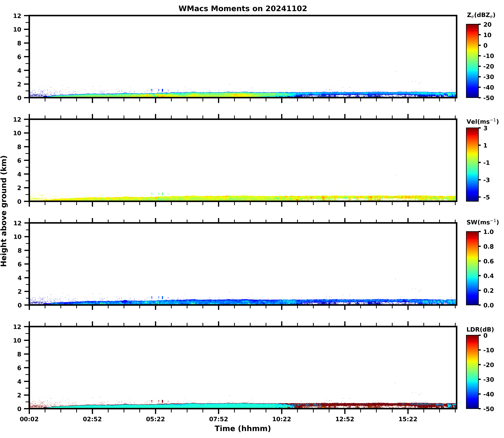Click the 15:22 time tick label
This screenshot has height=438, width=504.
[x=408, y=419]
